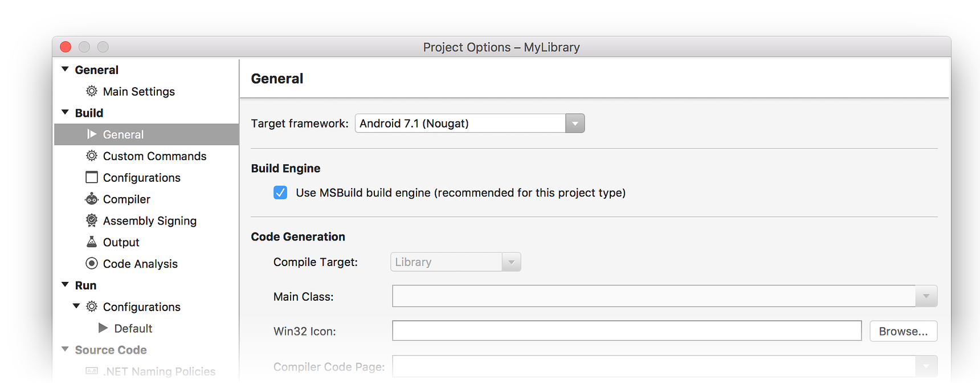Click the Main Settings gear icon
Screen dimensions: 980x384
(91, 91)
